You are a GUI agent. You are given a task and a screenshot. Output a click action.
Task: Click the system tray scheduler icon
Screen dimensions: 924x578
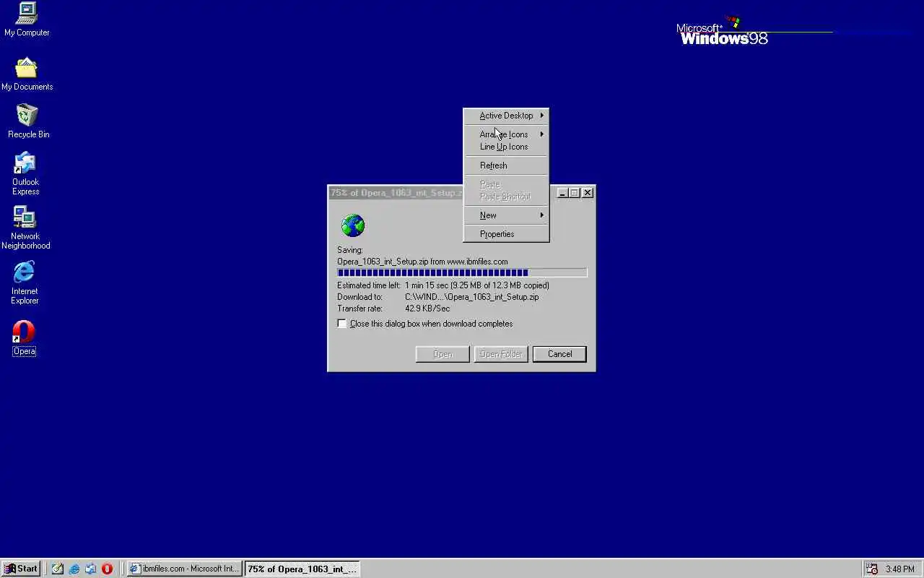click(872, 569)
